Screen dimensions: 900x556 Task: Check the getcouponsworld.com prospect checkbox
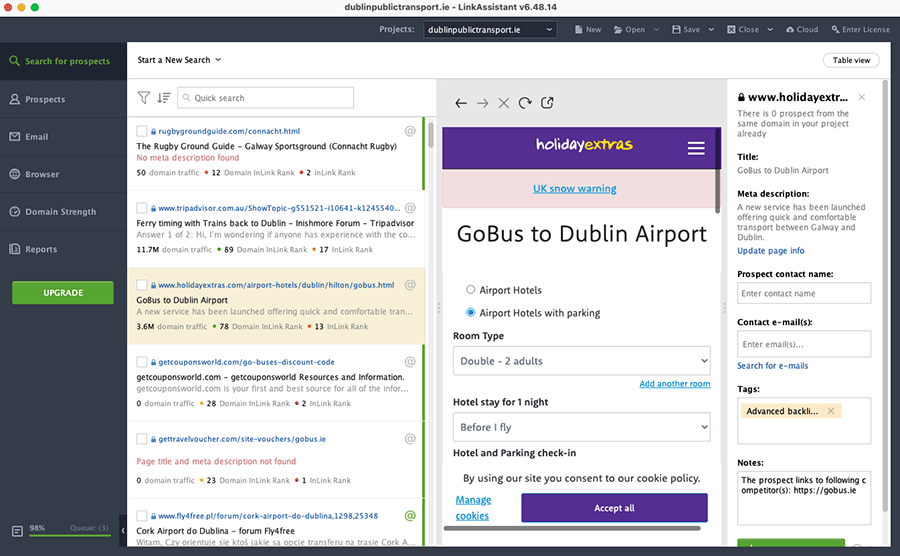pos(141,362)
